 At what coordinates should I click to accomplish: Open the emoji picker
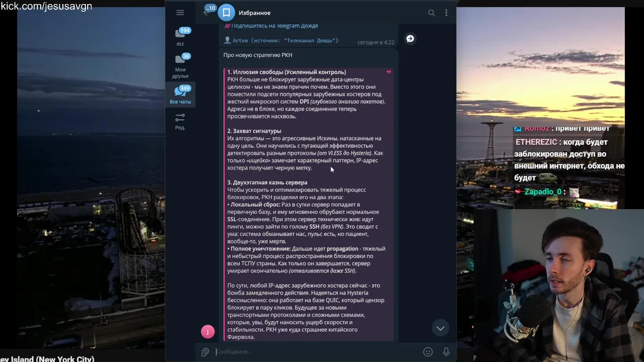click(x=428, y=352)
